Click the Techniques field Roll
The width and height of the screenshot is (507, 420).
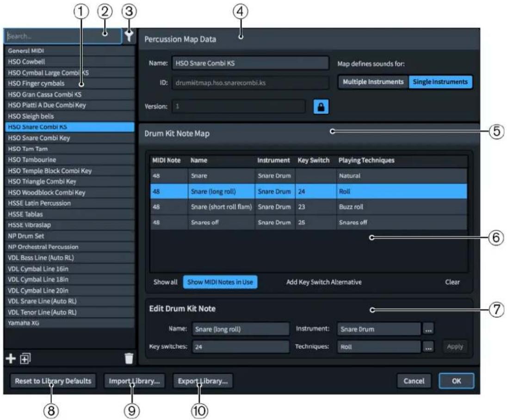[x=379, y=347]
